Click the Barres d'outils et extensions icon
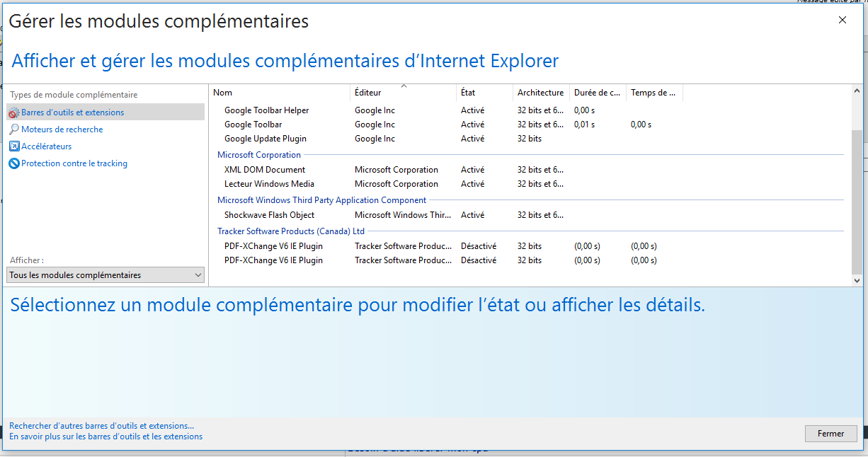This screenshot has width=868, height=457. [x=13, y=112]
